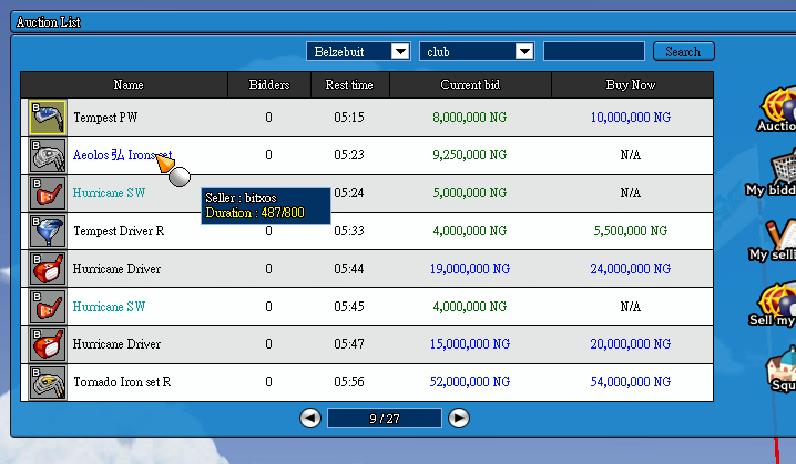Sort by the Current bid column header
Image resolution: width=796 pixels, height=464 pixels.
click(x=469, y=85)
